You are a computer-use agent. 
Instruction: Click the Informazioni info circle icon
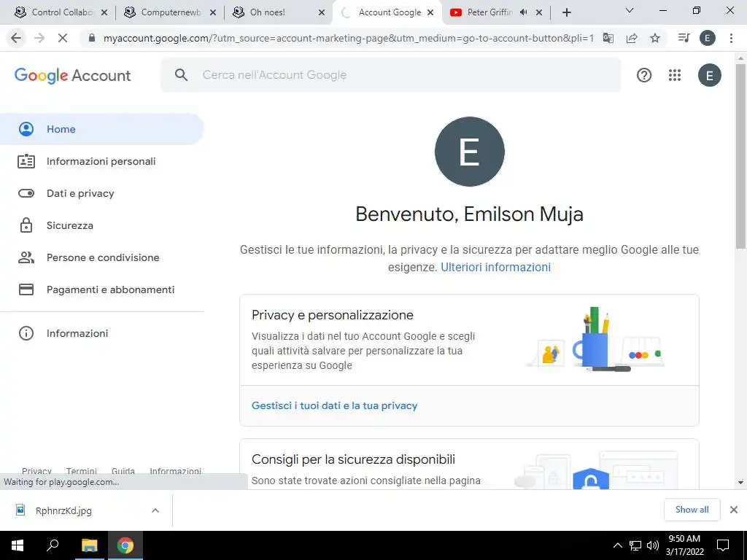(x=26, y=333)
